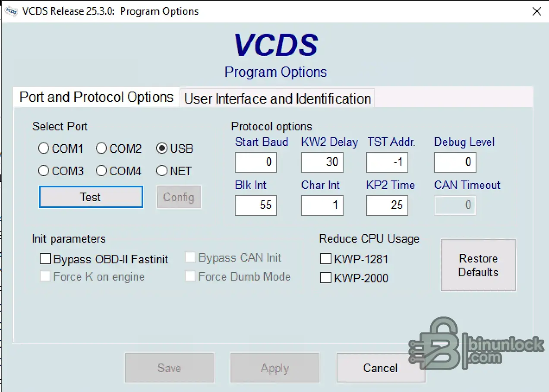Switch to User Interface and Identification tab

coord(278,98)
